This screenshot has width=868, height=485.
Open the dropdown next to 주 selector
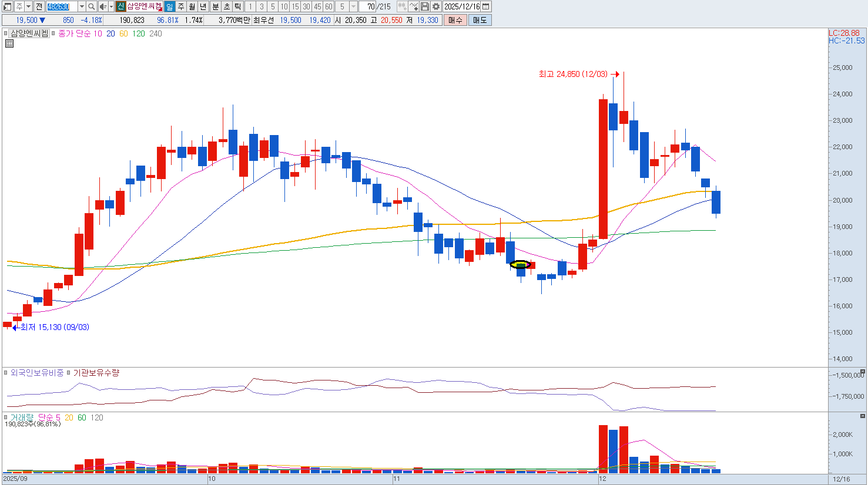28,6
